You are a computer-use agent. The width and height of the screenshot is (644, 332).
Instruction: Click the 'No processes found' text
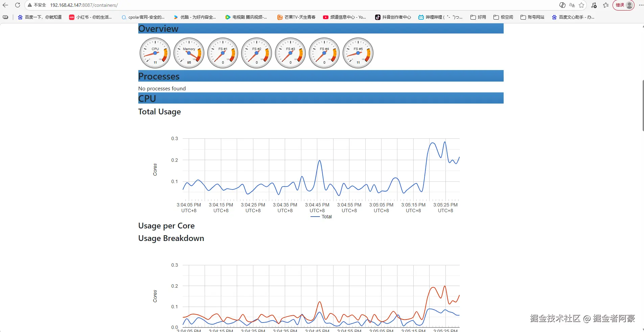tap(162, 88)
